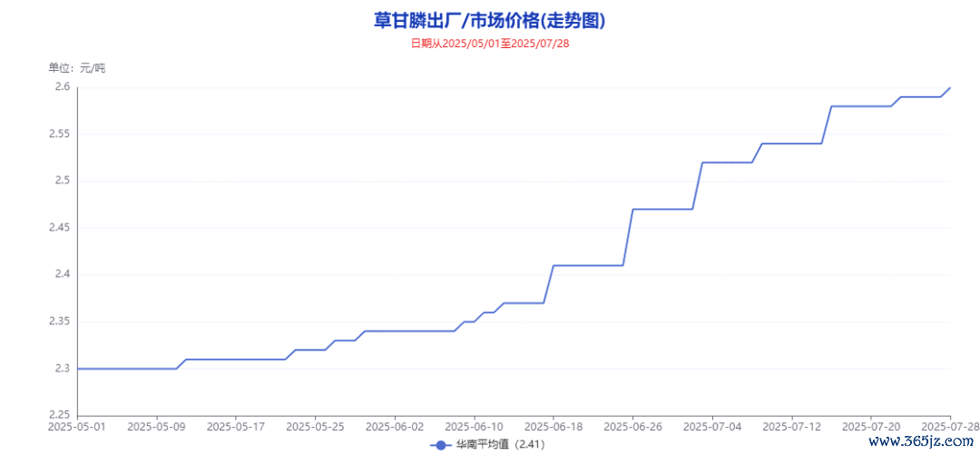Click the x-axis date 2025-05-17
This screenshot has height=455, width=980.
point(236,426)
